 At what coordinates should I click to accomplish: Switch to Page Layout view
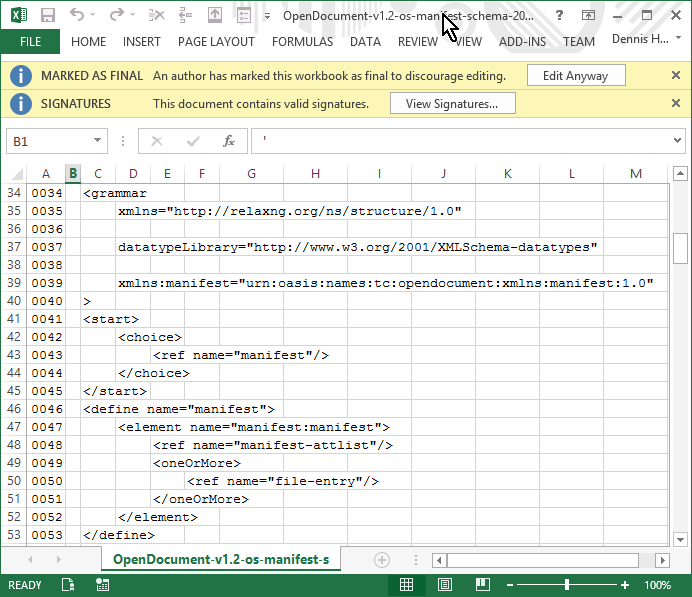[445, 585]
